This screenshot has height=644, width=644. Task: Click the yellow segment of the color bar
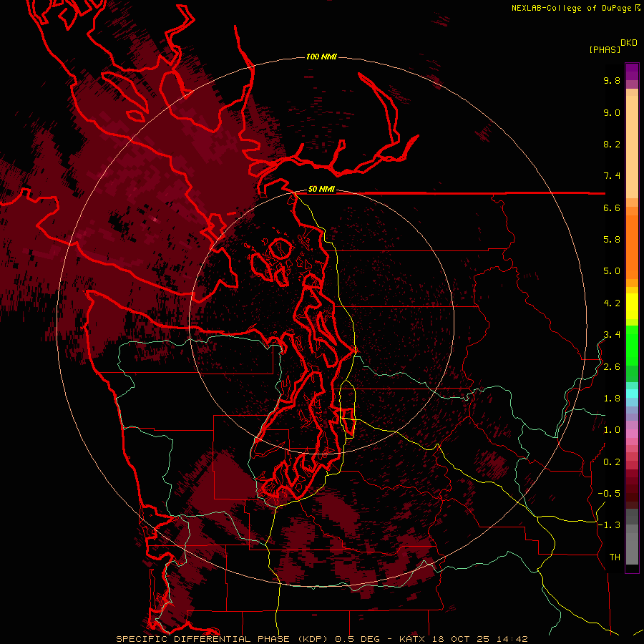click(x=632, y=306)
